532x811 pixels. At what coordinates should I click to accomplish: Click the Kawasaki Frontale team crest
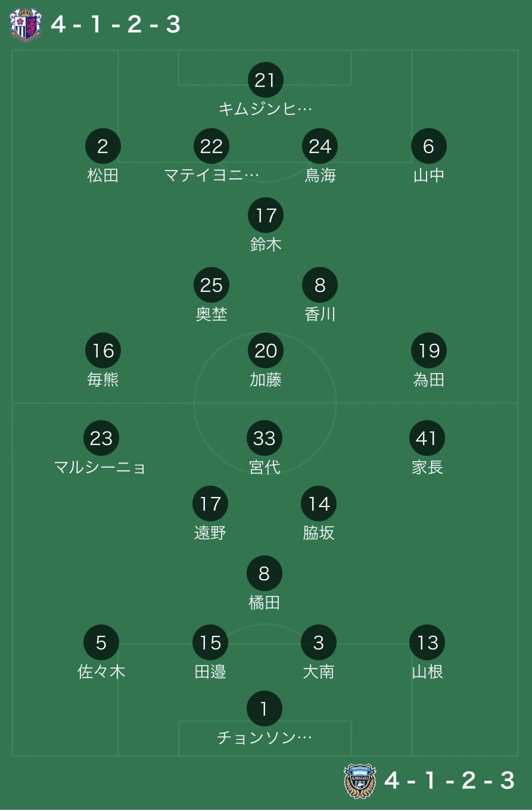click(360, 781)
